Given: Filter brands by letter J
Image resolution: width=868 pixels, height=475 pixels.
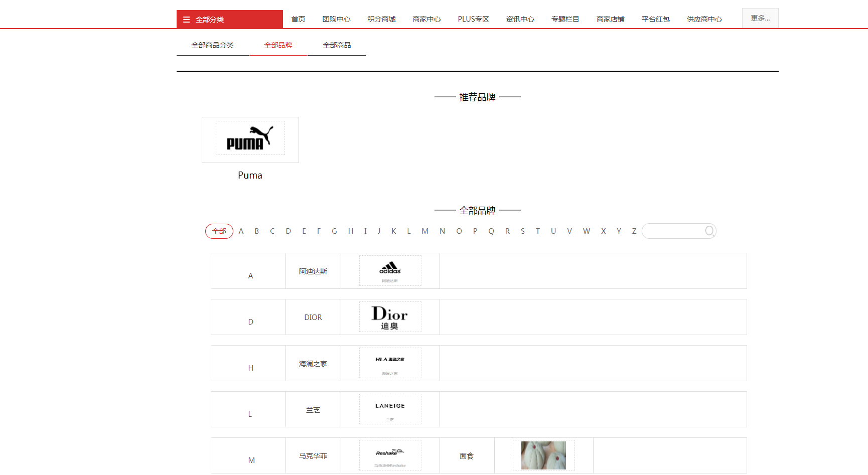Looking at the screenshot, I should coord(379,231).
